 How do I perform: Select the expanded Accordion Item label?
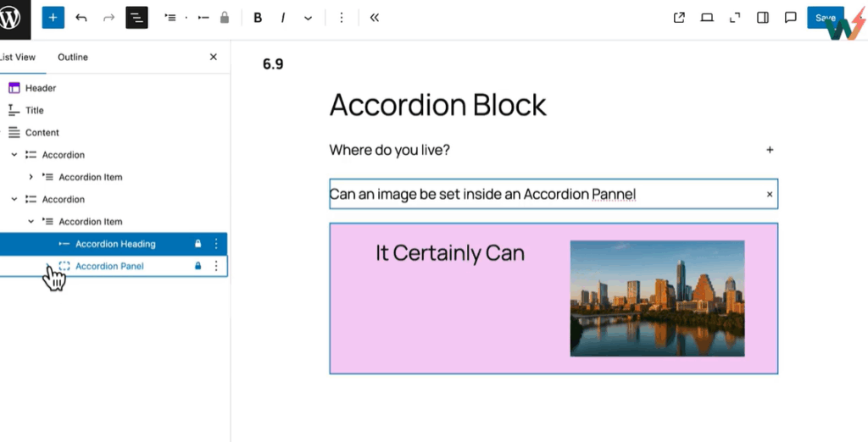[90, 221]
